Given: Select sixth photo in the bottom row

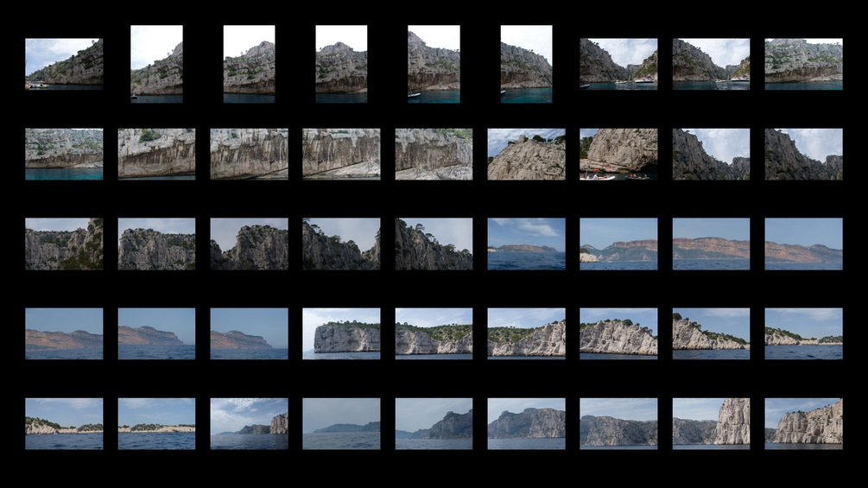Looking at the screenshot, I should coord(527,424).
